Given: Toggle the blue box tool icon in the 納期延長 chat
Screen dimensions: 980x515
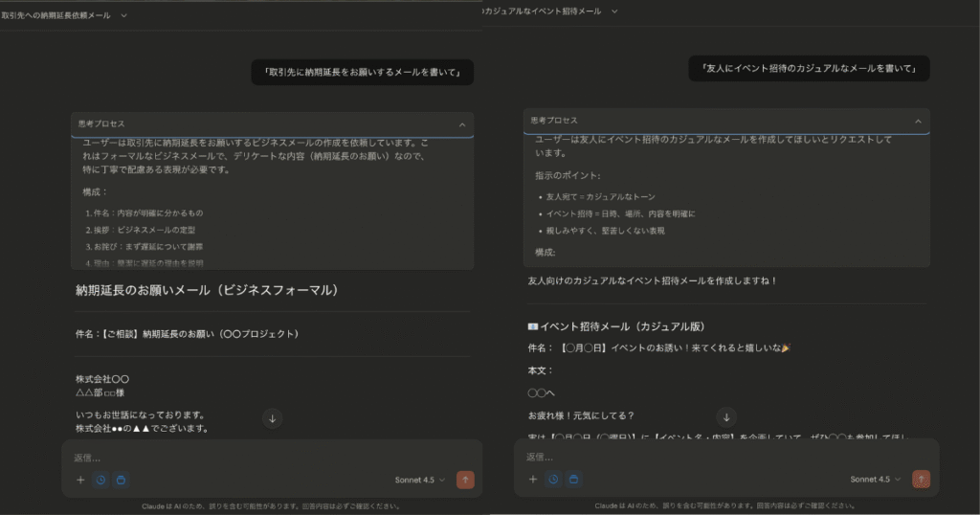Looking at the screenshot, I should coord(122,480).
